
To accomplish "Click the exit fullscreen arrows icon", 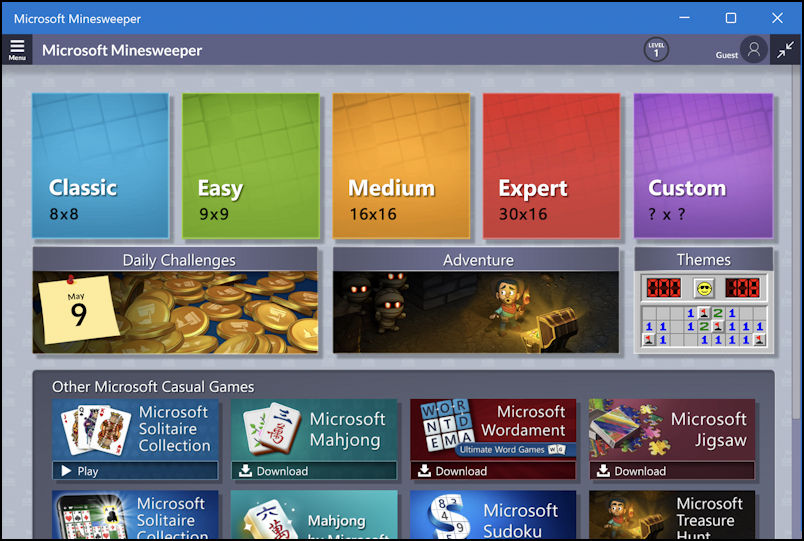I will coord(785,50).
